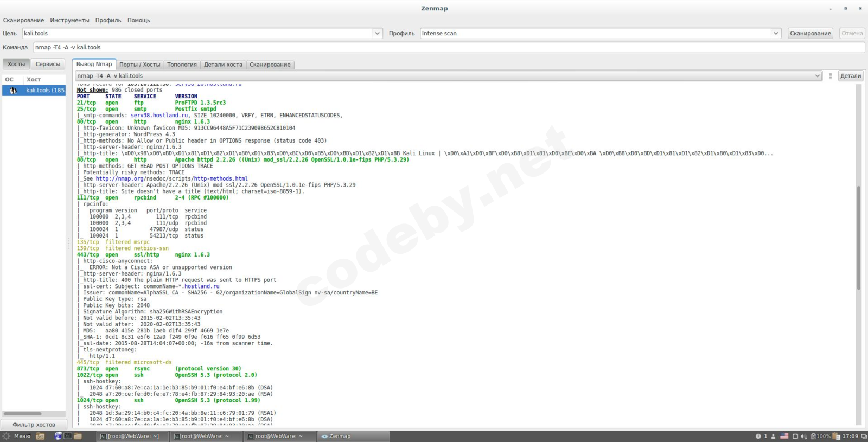The image size is (868, 442).
Task: Expand the Цель target dropdown
Action: pyautogui.click(x=378, y=33)
